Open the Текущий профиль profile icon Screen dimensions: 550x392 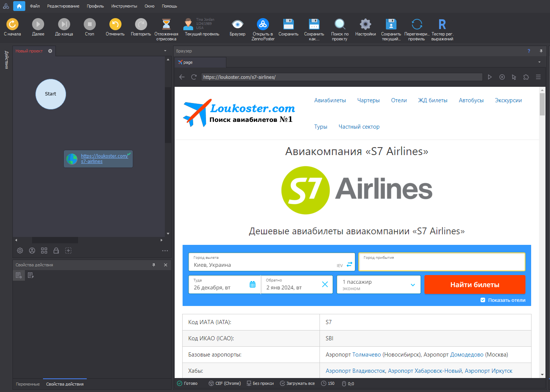click(188, 25)
